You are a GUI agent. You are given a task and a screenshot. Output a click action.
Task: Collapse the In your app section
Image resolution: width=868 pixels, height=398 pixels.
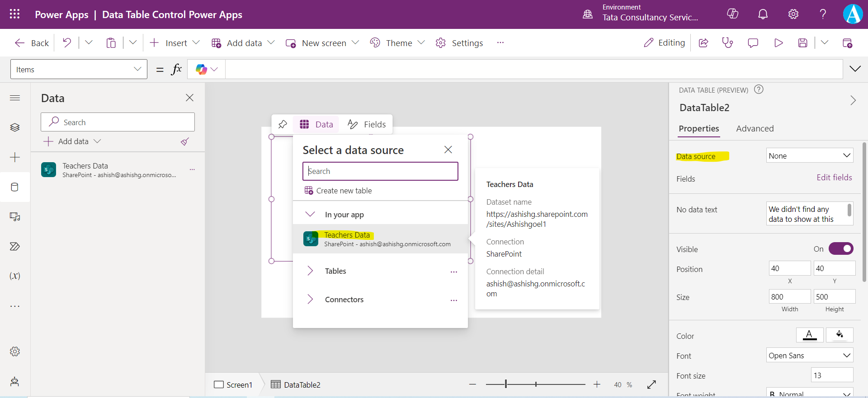[311, 215]
